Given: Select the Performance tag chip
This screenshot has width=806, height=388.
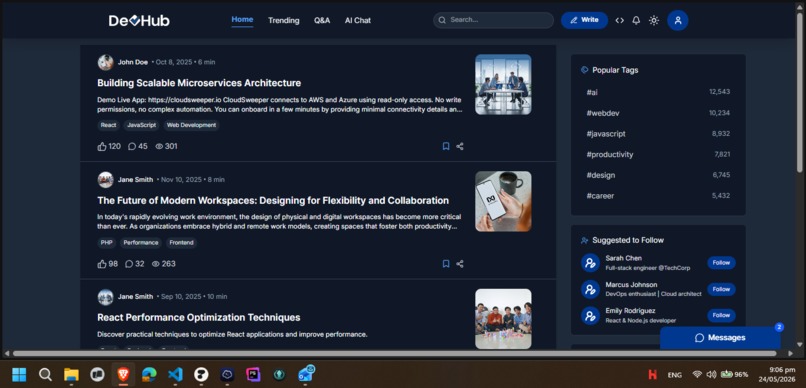Looking at the screenshot, I should pyautogui.click(x=141, y=243).
